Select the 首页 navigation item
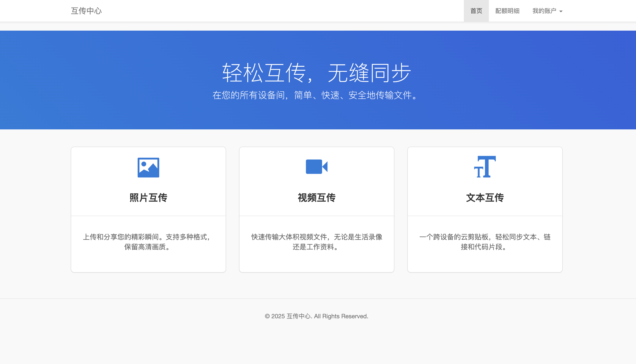Screen dimensions: 636x364 pos(476,11)
